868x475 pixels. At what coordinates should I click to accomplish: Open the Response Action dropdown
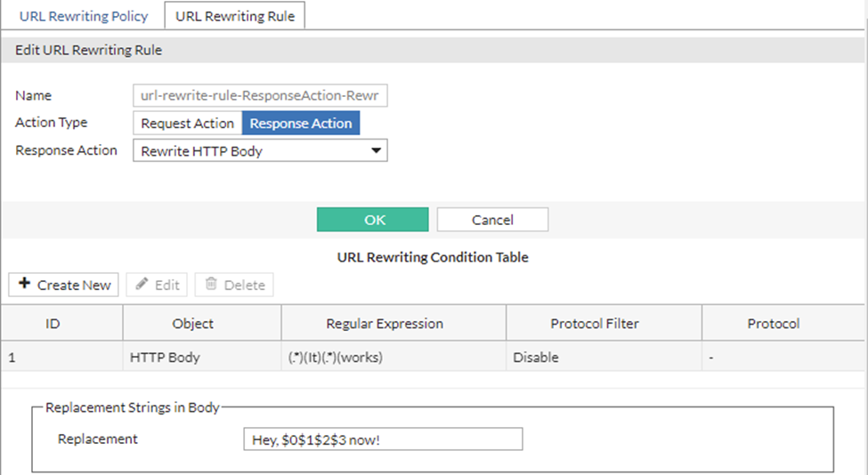[260, 151]
